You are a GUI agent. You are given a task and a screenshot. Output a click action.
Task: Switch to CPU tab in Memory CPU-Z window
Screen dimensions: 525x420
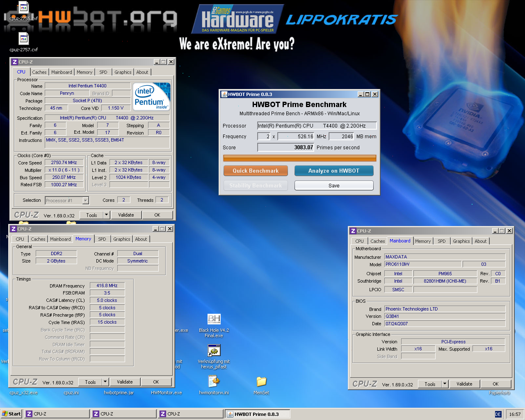pos(20,239)
